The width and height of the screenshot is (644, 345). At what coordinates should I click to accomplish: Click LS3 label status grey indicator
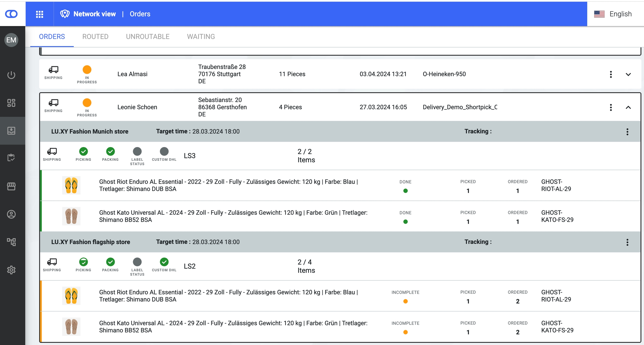click(137, 152)
